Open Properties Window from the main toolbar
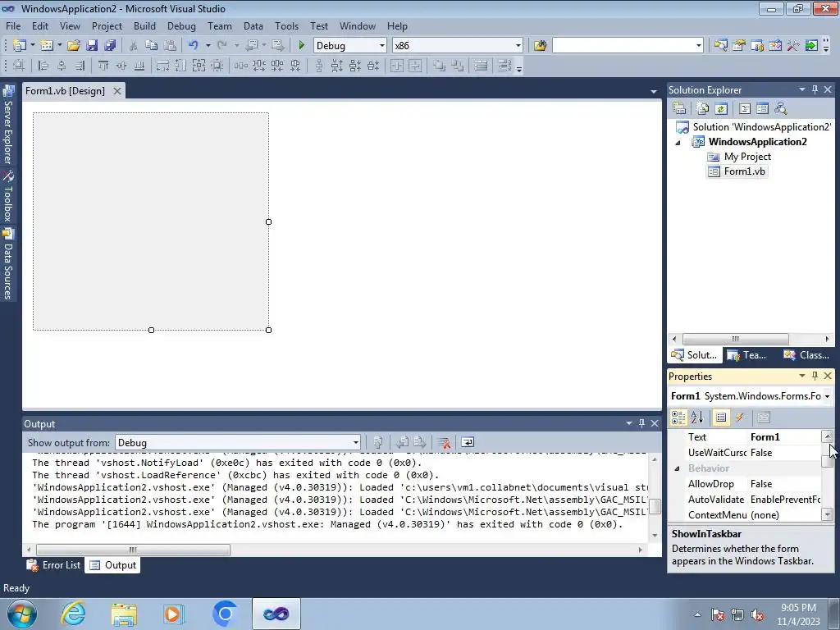Viewport: 840px width, 630px height. (739, 46)
